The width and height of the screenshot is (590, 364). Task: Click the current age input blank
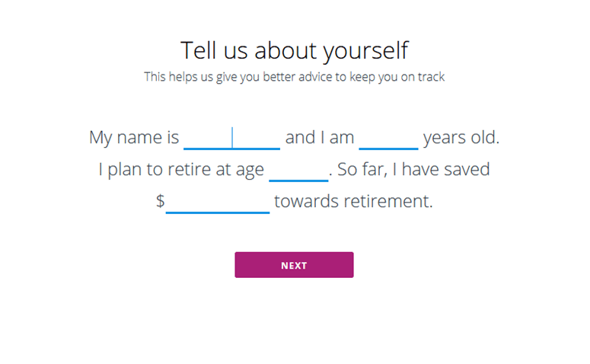pos(388,138)
